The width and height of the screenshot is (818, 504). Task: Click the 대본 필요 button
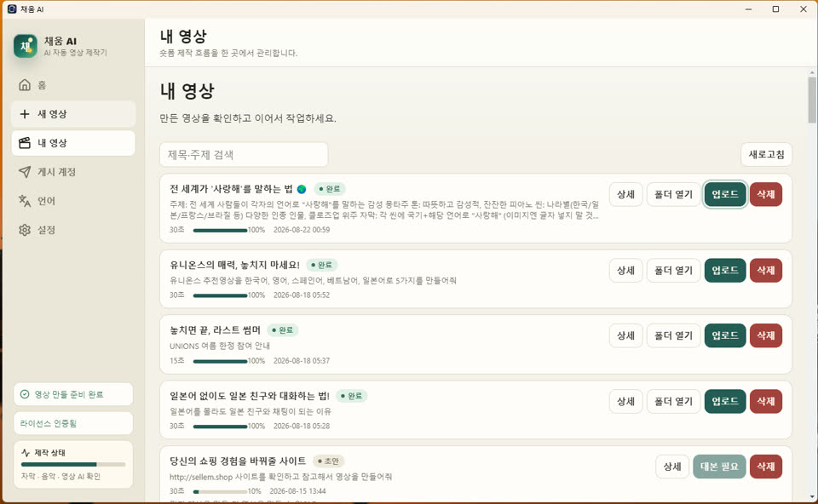(x=719, y=467)
